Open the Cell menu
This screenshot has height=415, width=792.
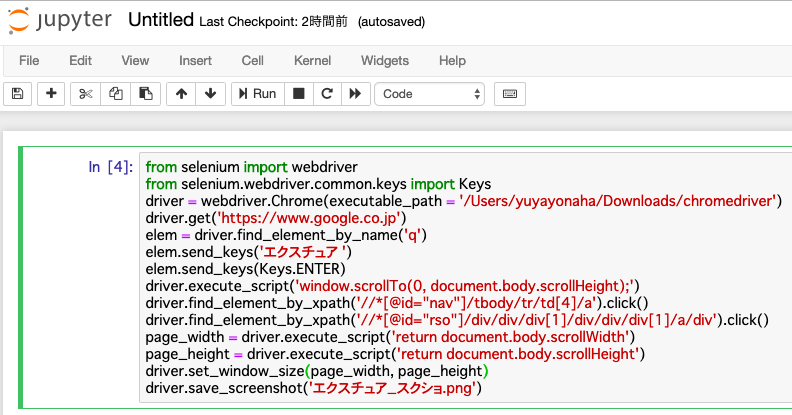pyautogui.click(x=253, y=61)
